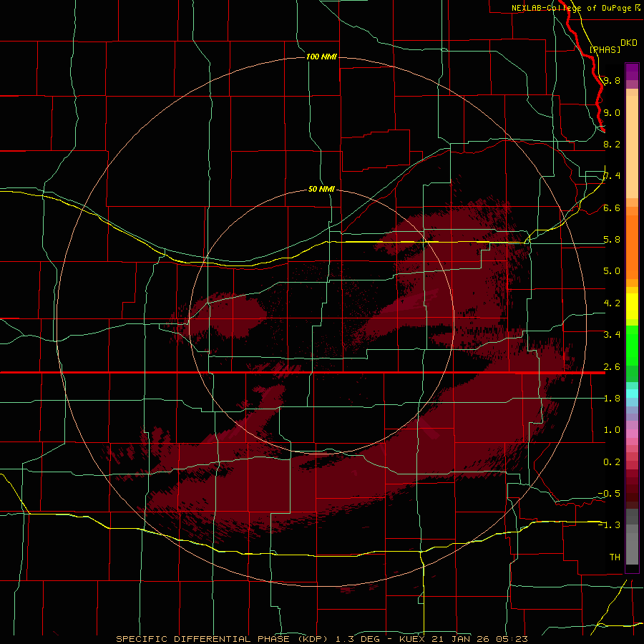Click the 5.8 value on the color scale
644x644 pixels.
click(x=612, y=240)
